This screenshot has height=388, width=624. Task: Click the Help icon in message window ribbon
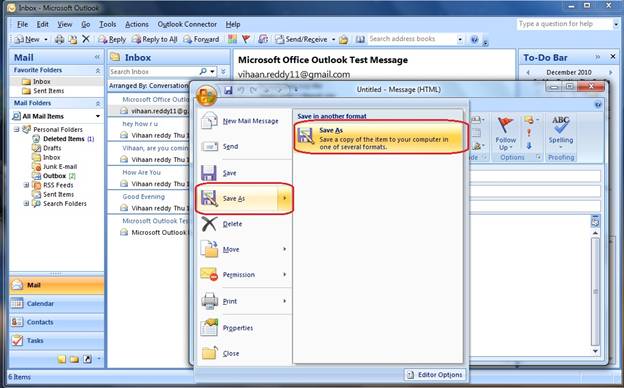[x=598, y=105]
